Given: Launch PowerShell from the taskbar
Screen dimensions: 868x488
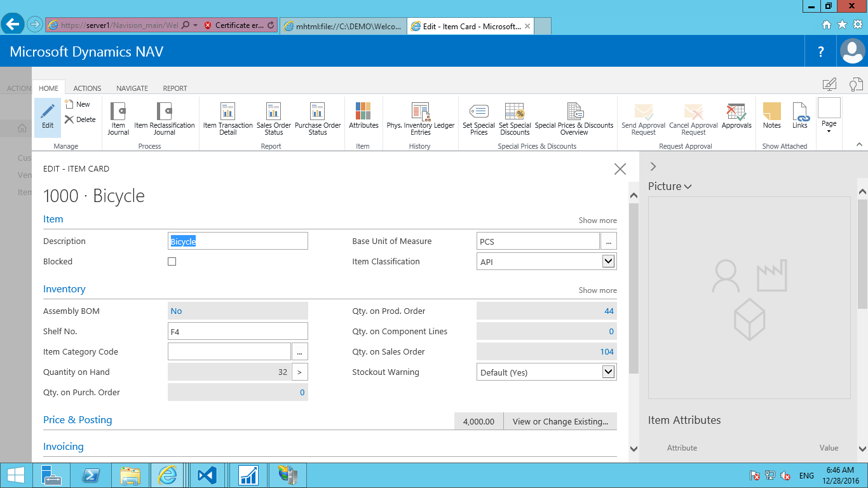Looking at the screenshot, I should 91,475.
